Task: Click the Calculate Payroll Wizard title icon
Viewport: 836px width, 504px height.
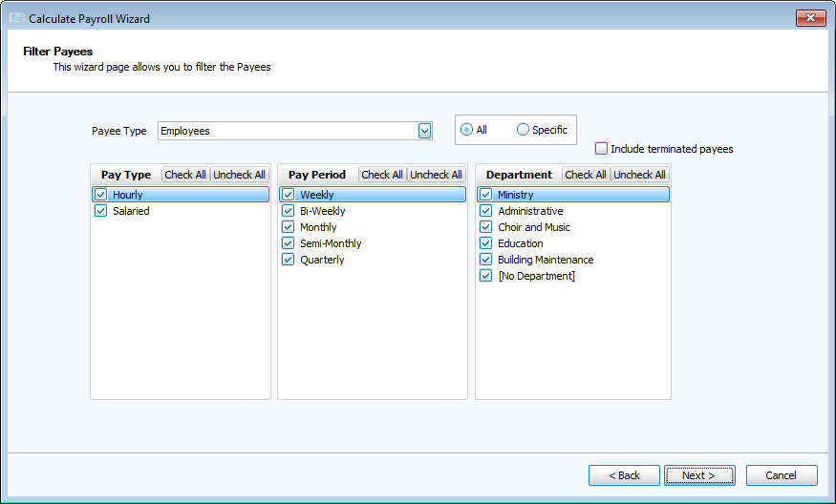Action: [16, 19]
